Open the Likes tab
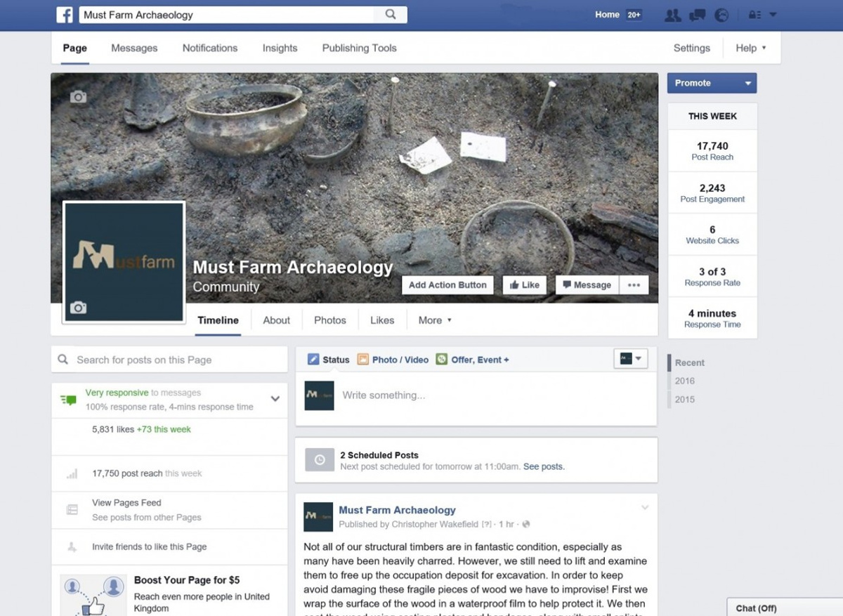 (382, 320)
